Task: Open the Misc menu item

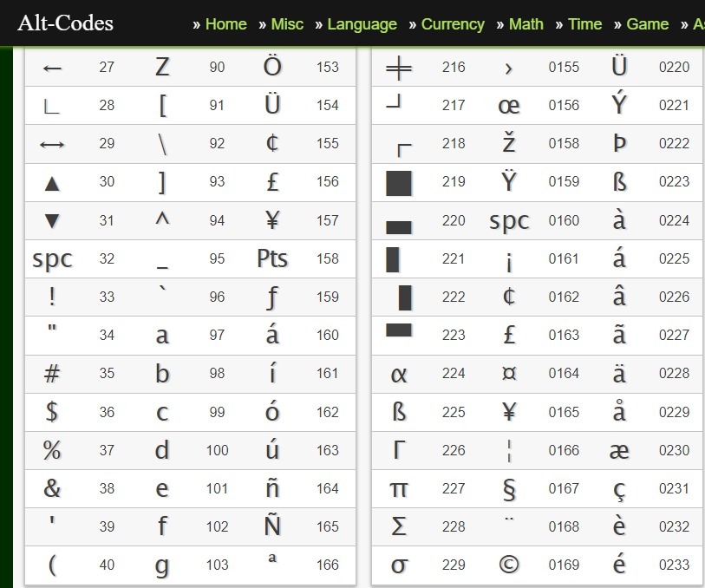Action: [x=287, y=24]
